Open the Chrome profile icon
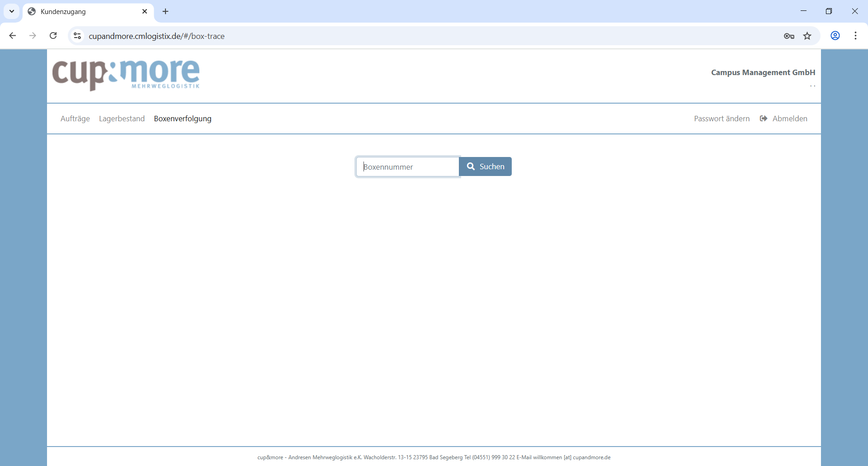This screenshot has height=466, width=868. 835,36
